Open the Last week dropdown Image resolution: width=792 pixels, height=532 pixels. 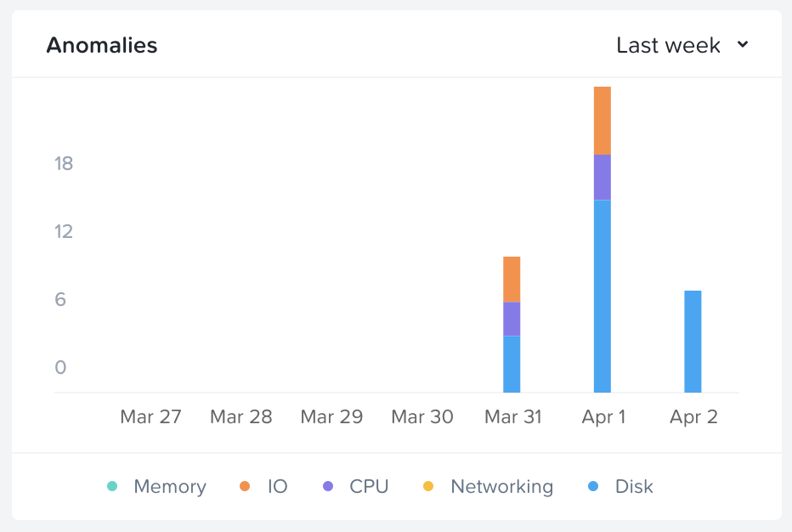point(669,45)
